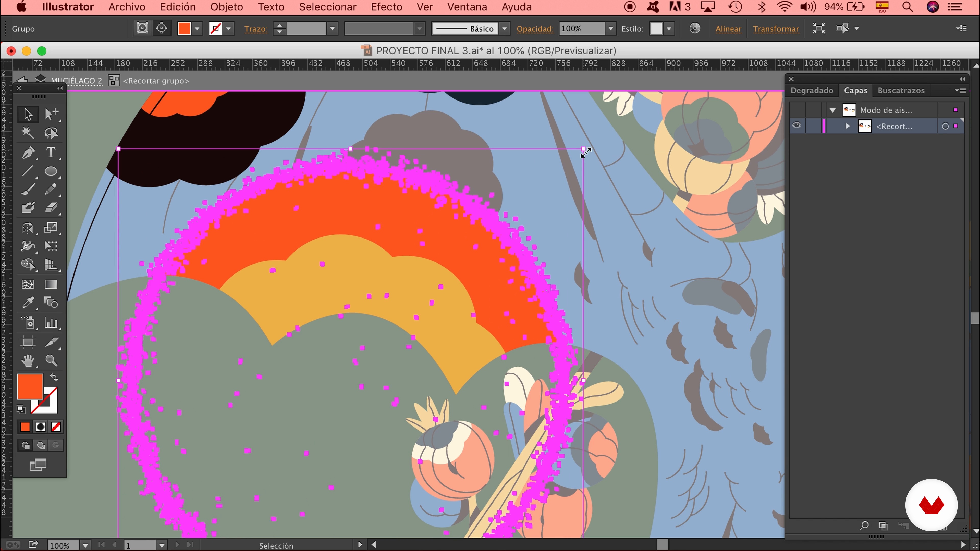Open the Efecto menu
The height and width of the screenshot is (551, 980).
tap(387, 7)
